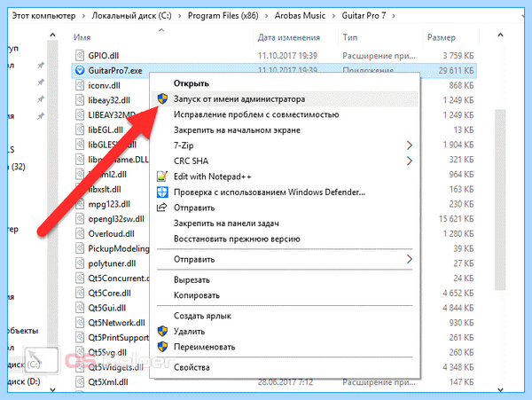Click the Overloud.dll file icon
The image size is (532, 400).
pyautogui.click(x=80, y=234)
